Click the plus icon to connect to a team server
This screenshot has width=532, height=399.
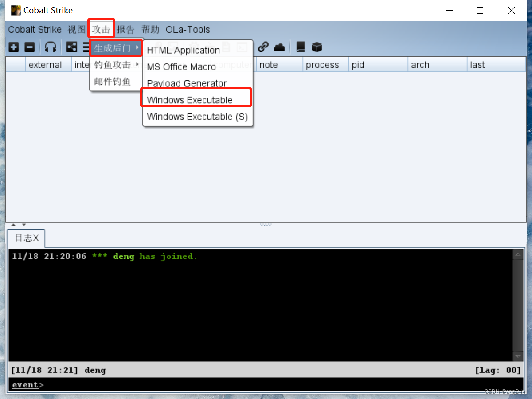pos(14,47)
